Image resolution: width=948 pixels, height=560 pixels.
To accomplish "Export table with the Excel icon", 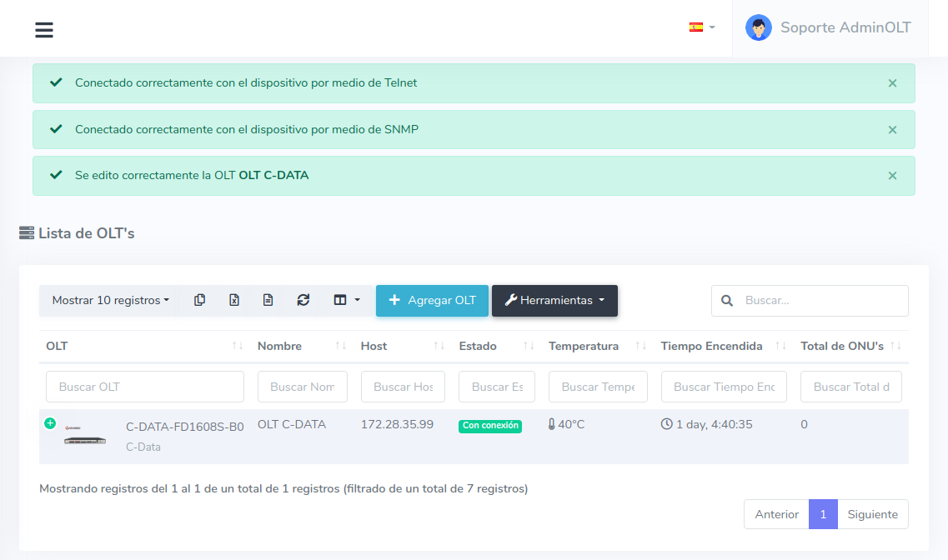I will coord(234,300).
